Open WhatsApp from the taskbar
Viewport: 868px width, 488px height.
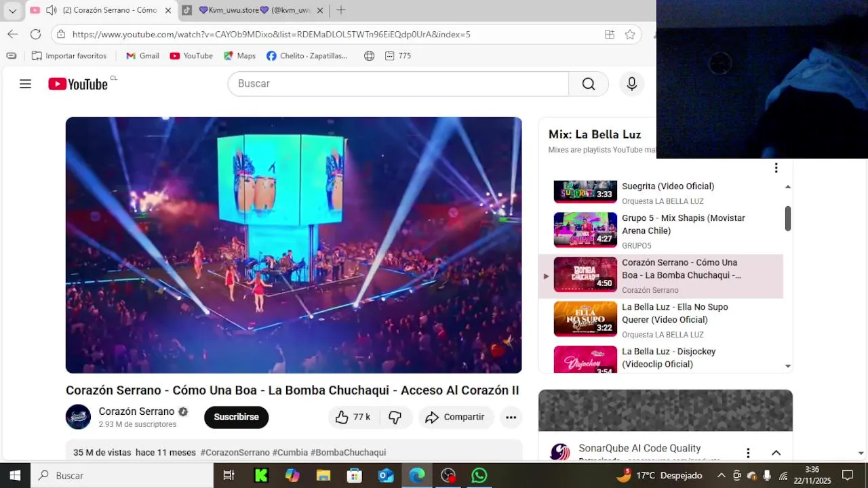479,476
